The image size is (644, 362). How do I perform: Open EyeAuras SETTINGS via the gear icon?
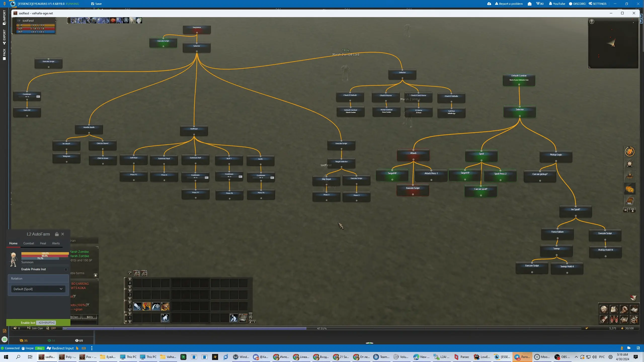(597, 4)
